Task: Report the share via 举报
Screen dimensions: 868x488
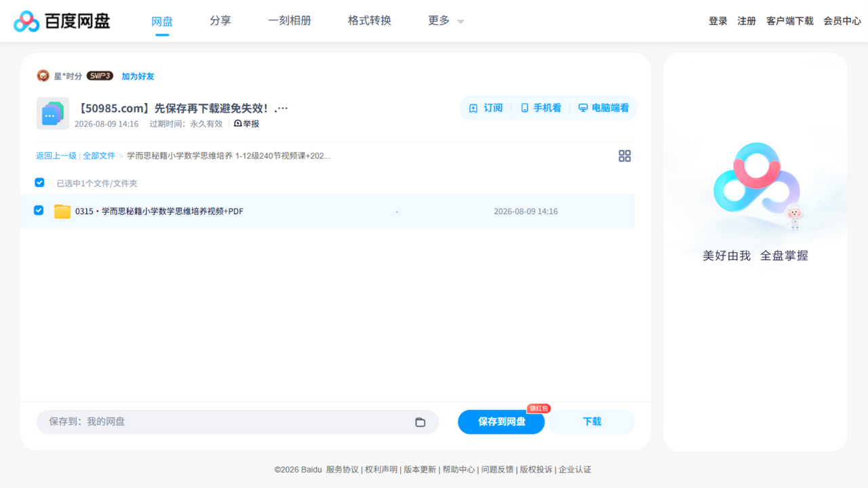Action: (247, 124)
